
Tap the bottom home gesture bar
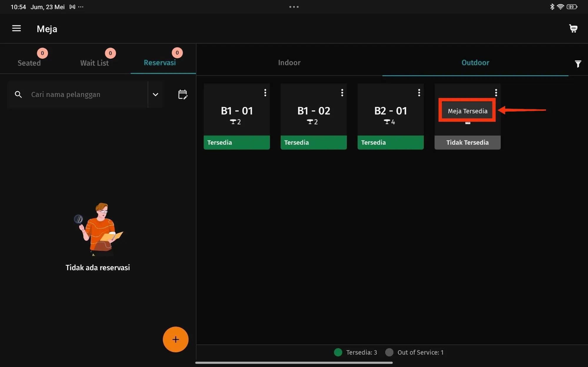(294, 363)
